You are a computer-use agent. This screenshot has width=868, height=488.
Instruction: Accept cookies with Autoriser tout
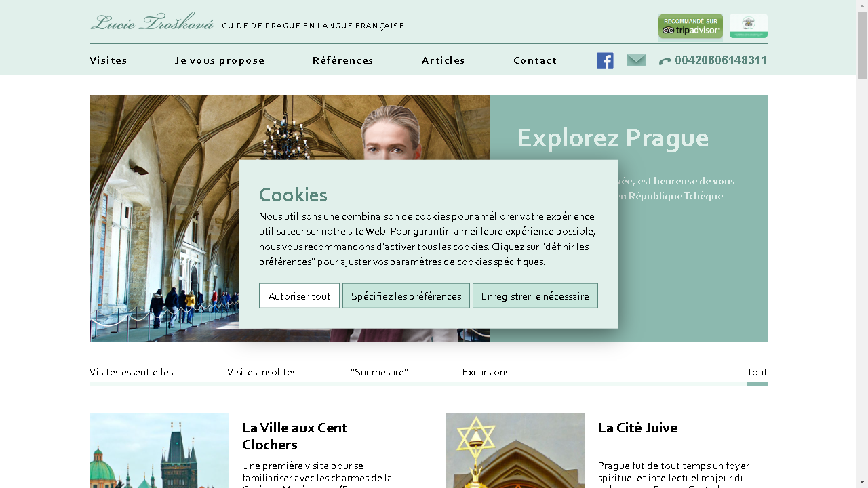point(299,296)
